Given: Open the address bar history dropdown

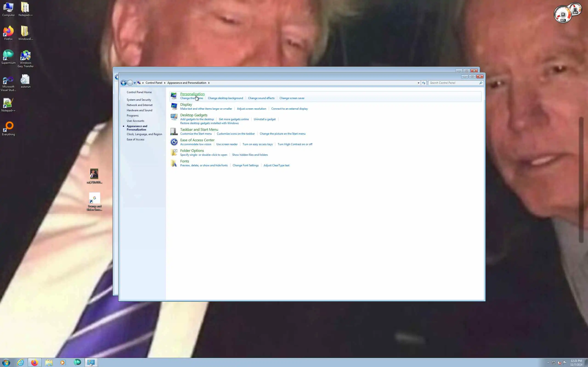Looking at the screenshot, I should pyautogui.click(x=418, y=83).
